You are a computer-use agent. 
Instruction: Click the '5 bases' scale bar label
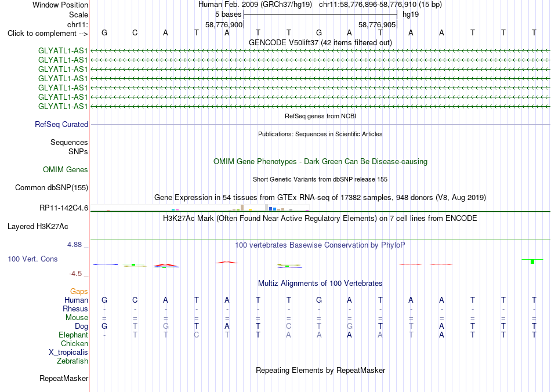[x=229, y=14]
